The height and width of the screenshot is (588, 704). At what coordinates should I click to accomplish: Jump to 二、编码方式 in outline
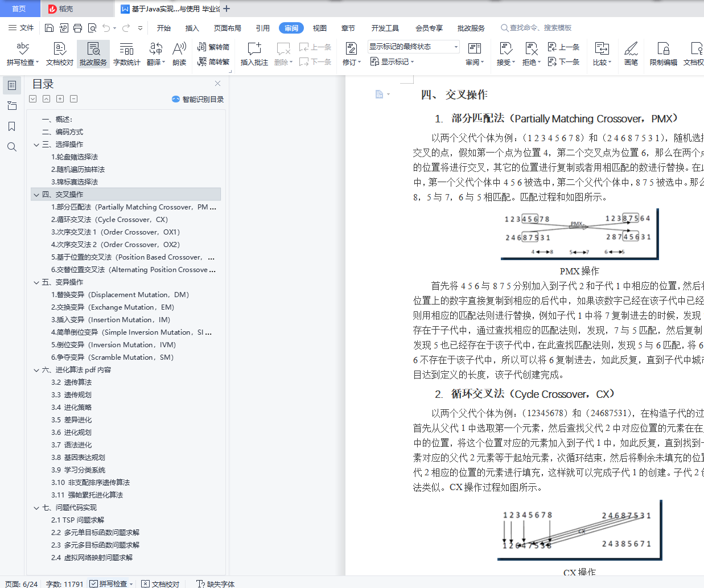tap(63, 132)
